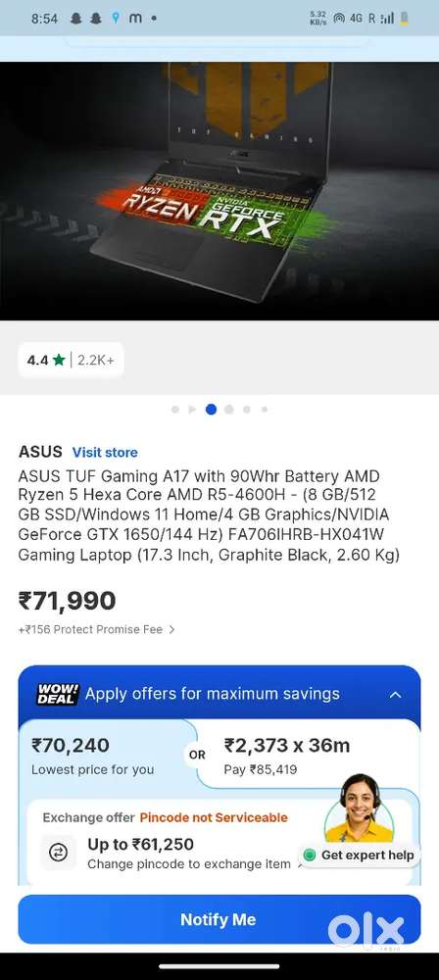The image size is (439, 980).
Task: Select the active third image dot
Action: pos(212,410)
